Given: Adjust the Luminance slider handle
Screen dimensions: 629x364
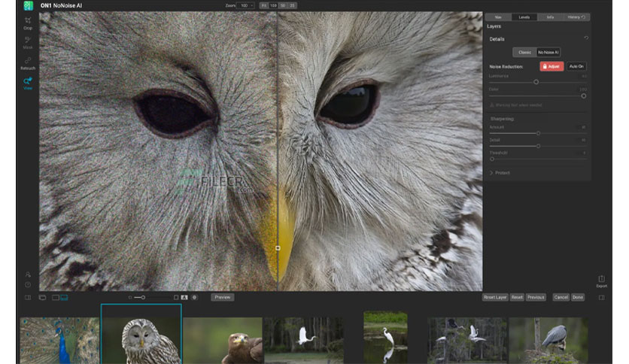Looking at the screenshot, I should 536,82.
